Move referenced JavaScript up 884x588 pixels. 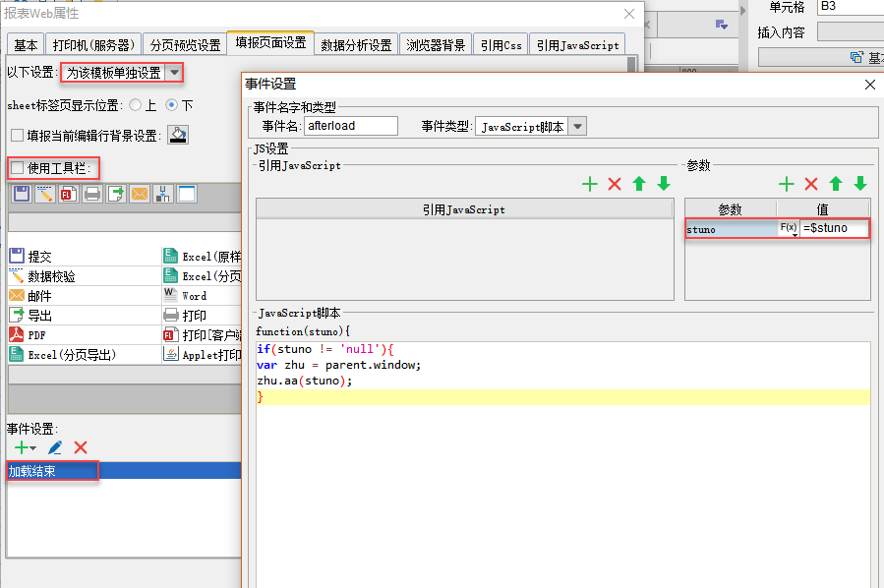(639, 184)
